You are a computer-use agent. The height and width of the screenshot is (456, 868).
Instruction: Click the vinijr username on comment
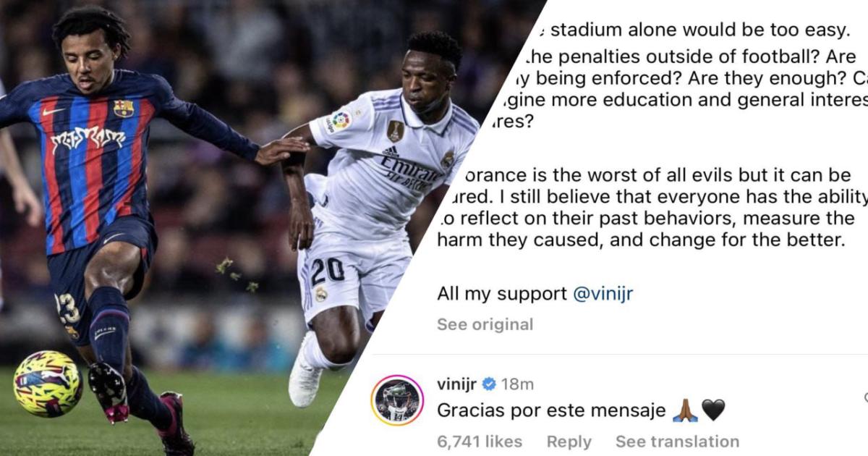point(457,384)
